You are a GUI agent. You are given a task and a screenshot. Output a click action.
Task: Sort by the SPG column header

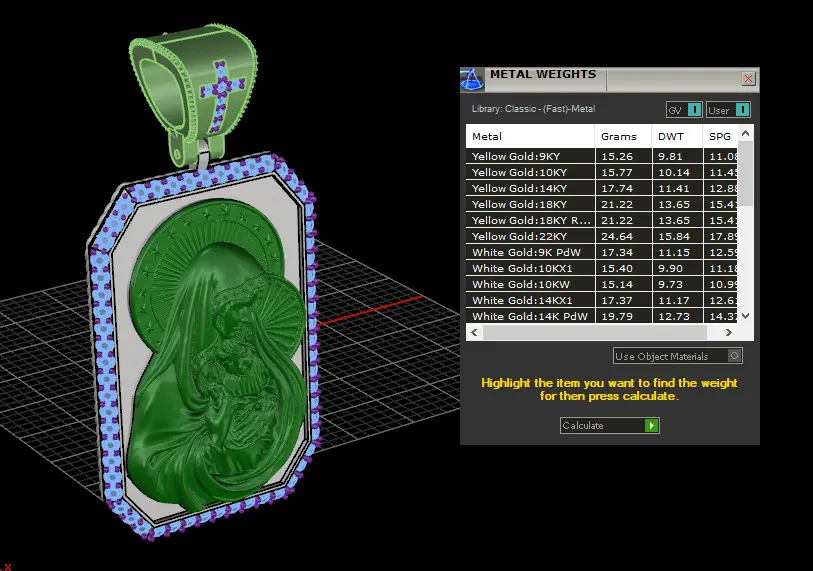(x=720, y=136)
